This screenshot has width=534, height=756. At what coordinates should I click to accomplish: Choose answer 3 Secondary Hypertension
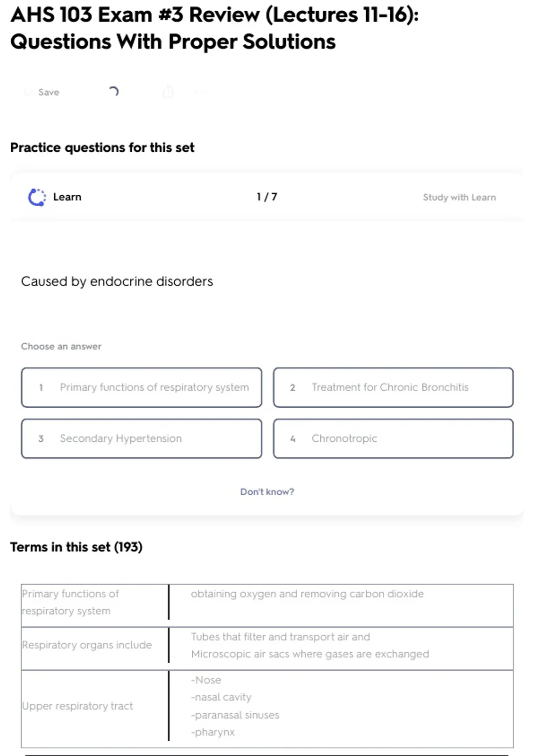[142, 438]
